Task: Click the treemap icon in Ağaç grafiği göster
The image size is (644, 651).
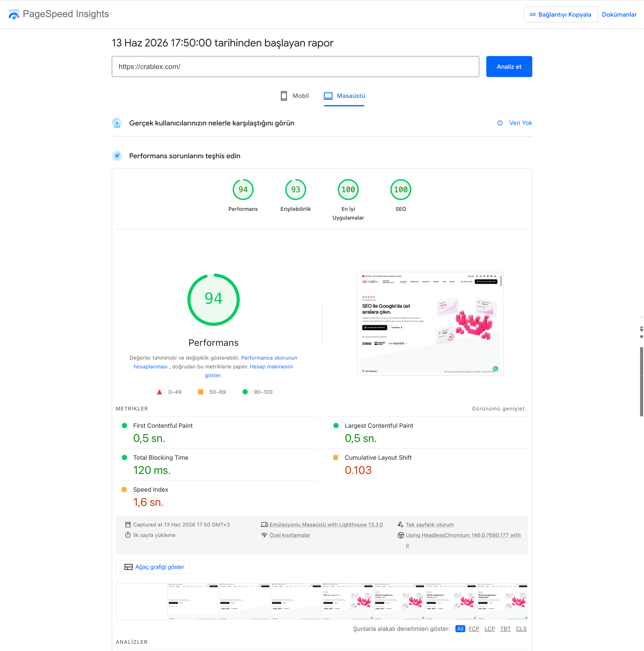Action: [128, 567]
